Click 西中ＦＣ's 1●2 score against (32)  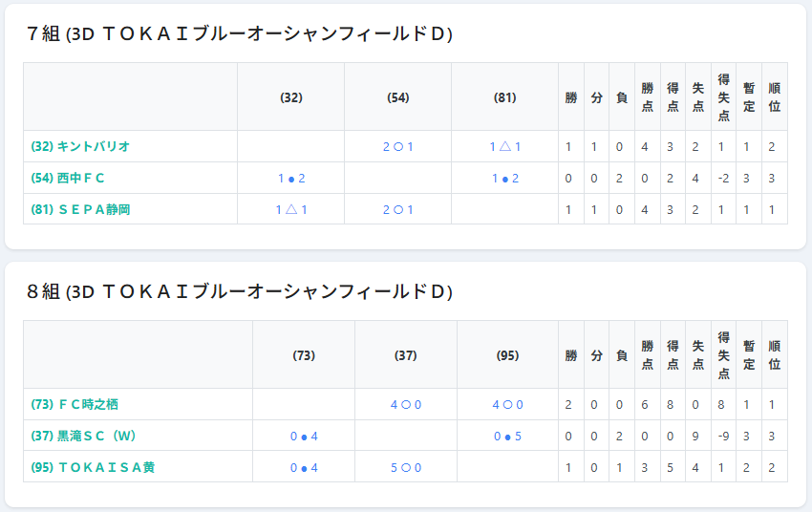pyautogui.click(x=291, y=179)
